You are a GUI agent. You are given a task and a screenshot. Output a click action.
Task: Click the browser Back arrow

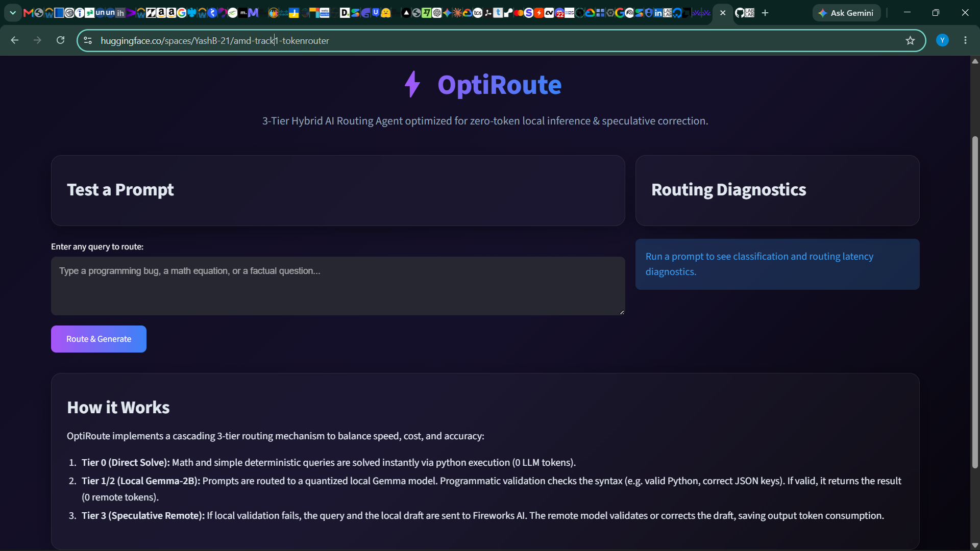[x=14, y=40]
